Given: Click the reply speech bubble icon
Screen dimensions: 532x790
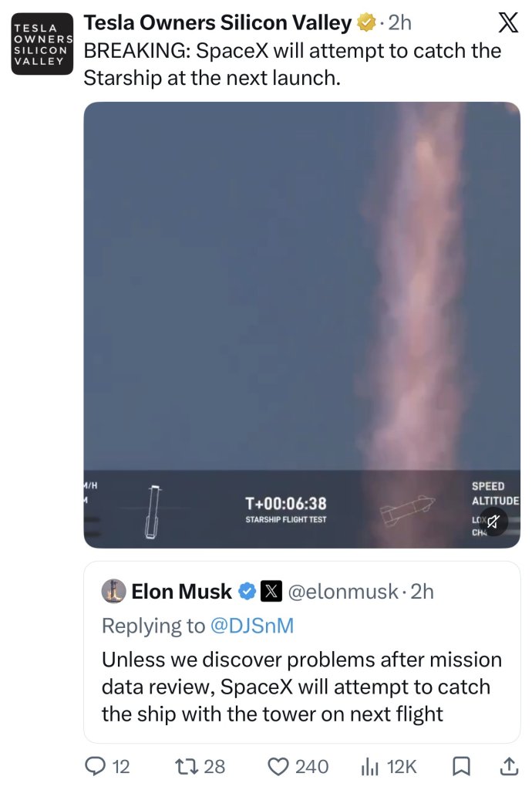Looking at the screenshot, I should coord(94,766).
